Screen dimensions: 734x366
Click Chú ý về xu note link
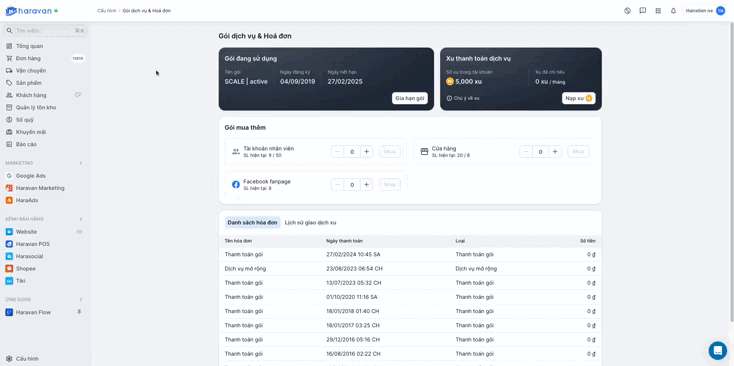click(463, 98)
